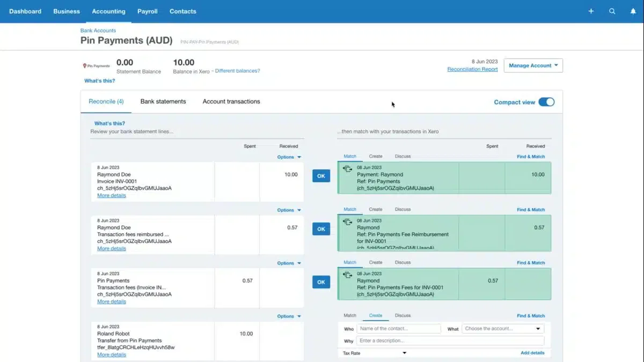Focus the Enter a description field
The height and width of the screenshot is (362, 644).
tap(450, 341)
